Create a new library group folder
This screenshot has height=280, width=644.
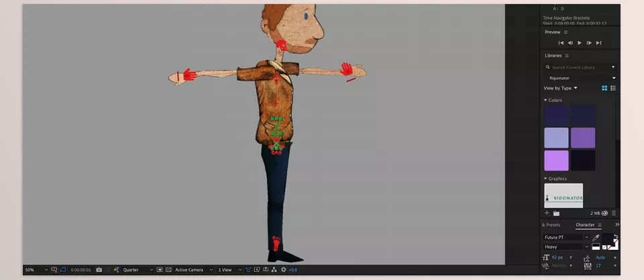point(556,213)
